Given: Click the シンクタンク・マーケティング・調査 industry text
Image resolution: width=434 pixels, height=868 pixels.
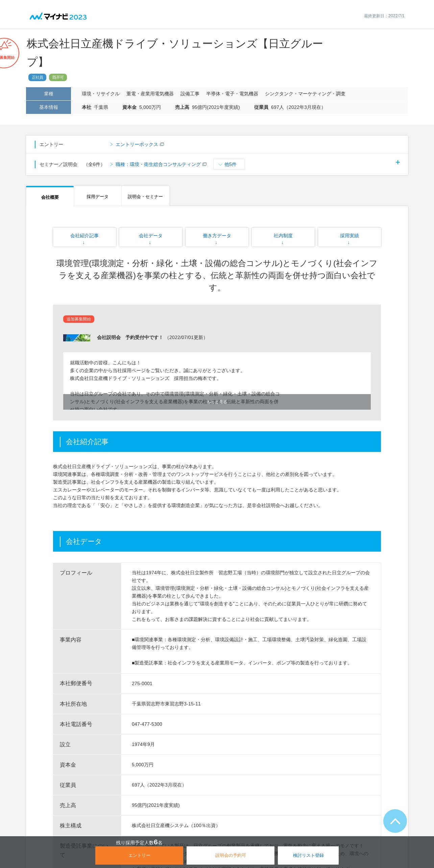Looking at the screenshot, I should point(305,94).
